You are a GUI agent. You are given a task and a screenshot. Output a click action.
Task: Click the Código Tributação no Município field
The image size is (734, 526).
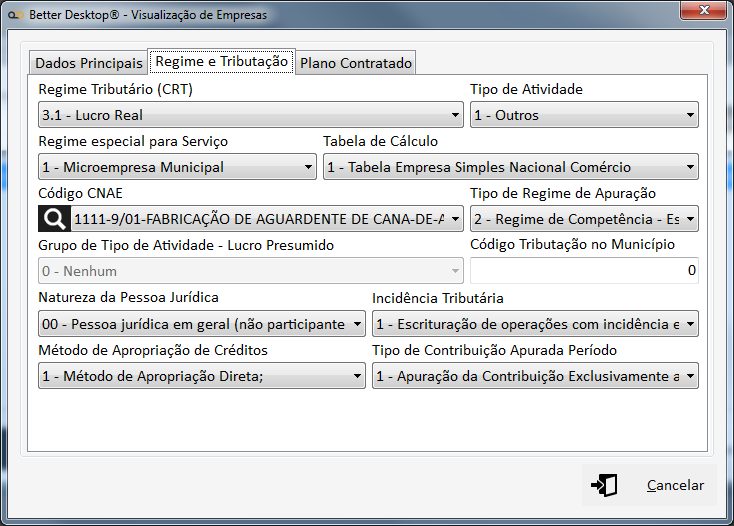(584, 270)
